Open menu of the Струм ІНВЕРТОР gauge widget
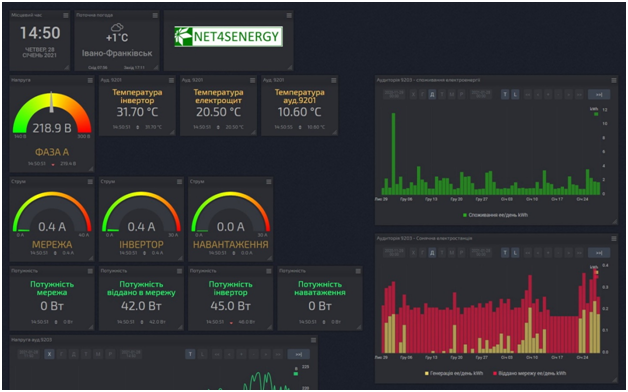 coord(179,181)
